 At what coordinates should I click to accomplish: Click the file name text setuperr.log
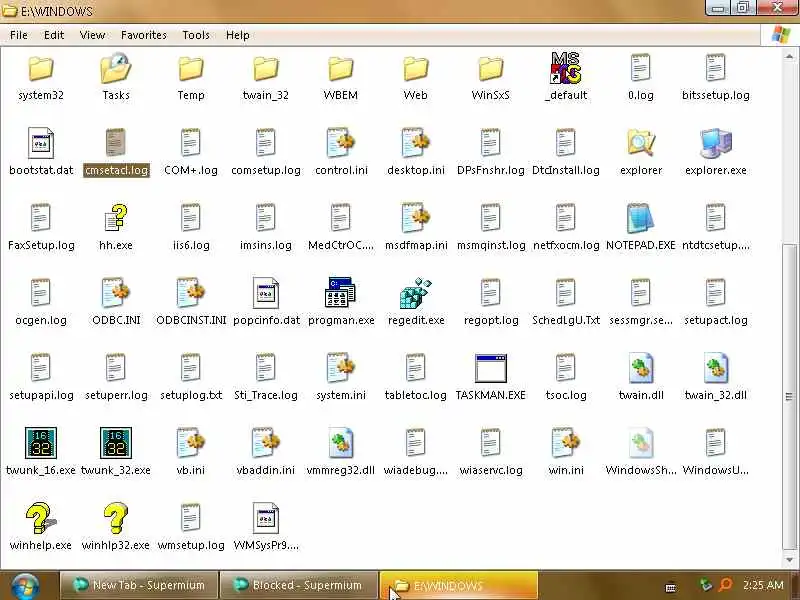[116, 395]
